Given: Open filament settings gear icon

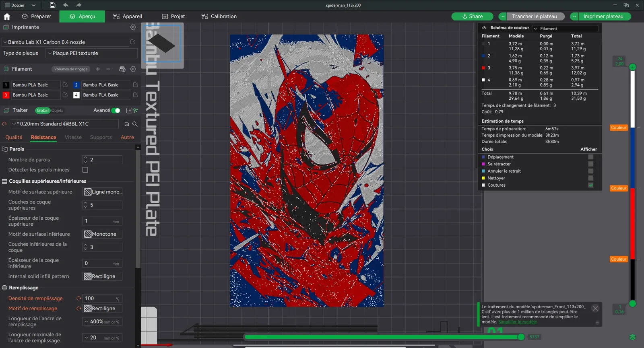Looking at the screenshot, I should (133, 69).
